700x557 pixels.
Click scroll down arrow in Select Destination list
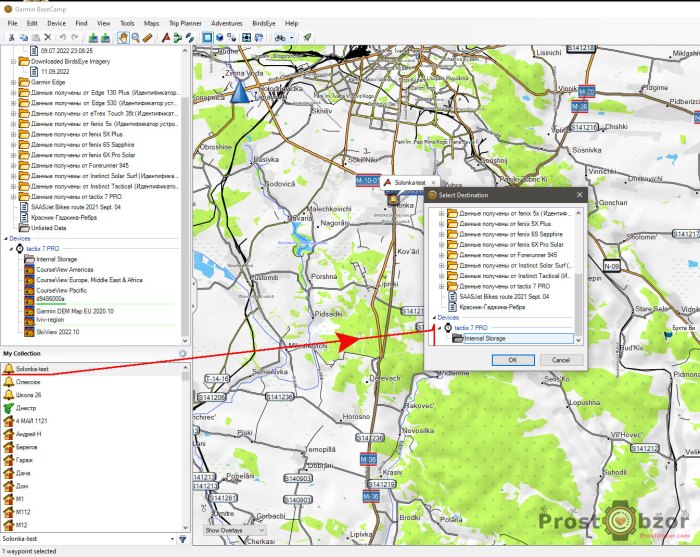[579, 340]
